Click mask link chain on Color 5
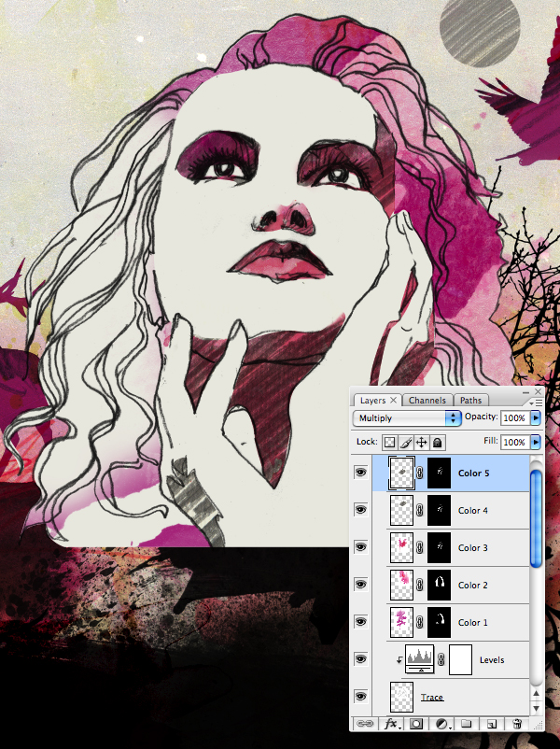The height and width of the screenshot is (749, 560). 420,473
